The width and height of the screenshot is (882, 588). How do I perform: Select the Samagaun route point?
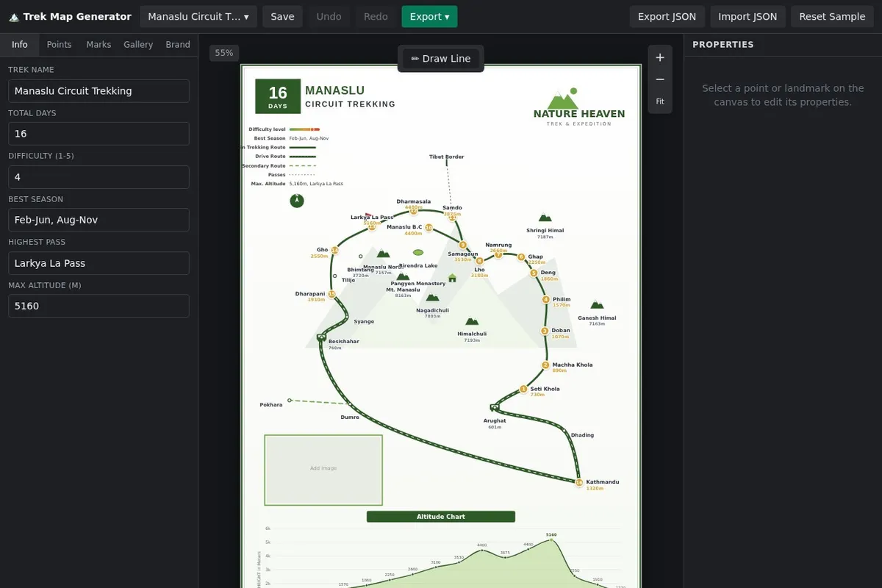[462, 245]
